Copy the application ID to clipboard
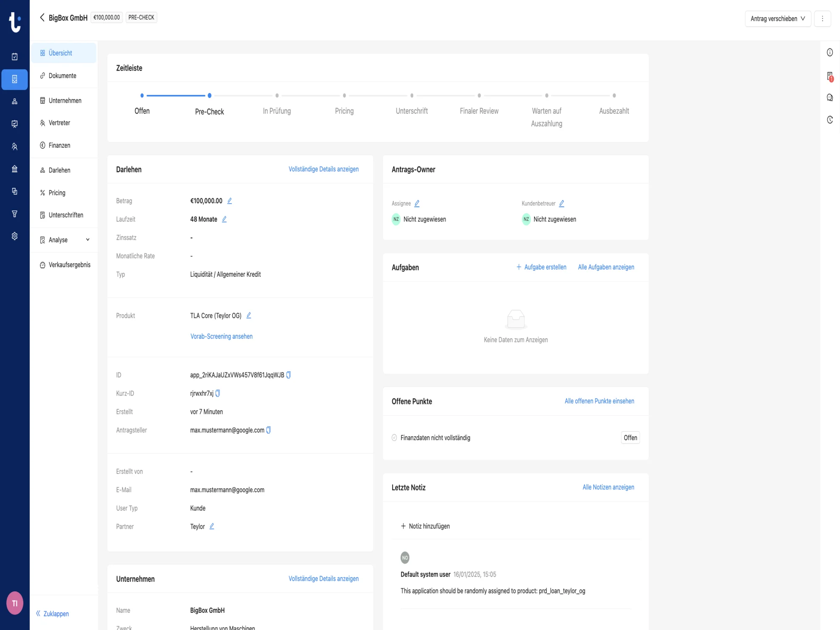840x630 pixels. pyautogui.click(x=289, y=375)
